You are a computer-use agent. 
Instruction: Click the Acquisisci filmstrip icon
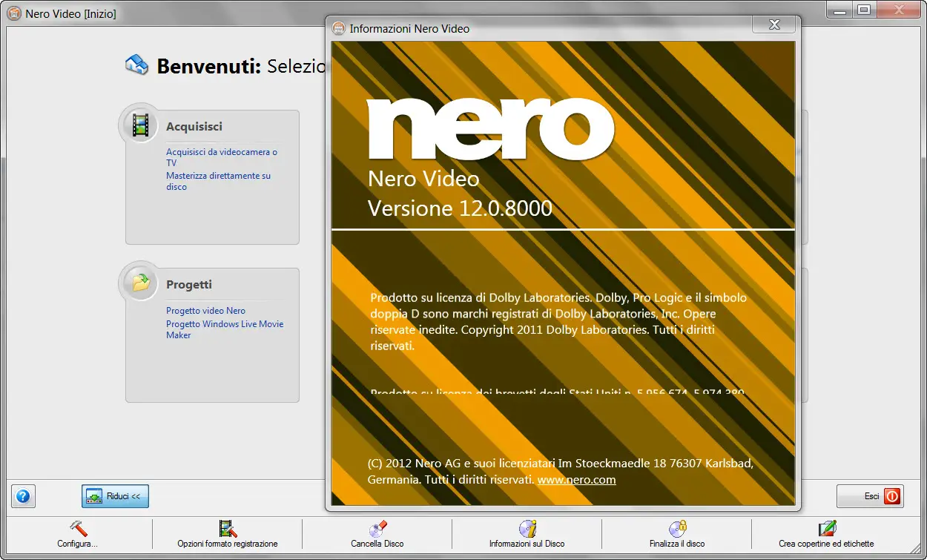(140, 125)
